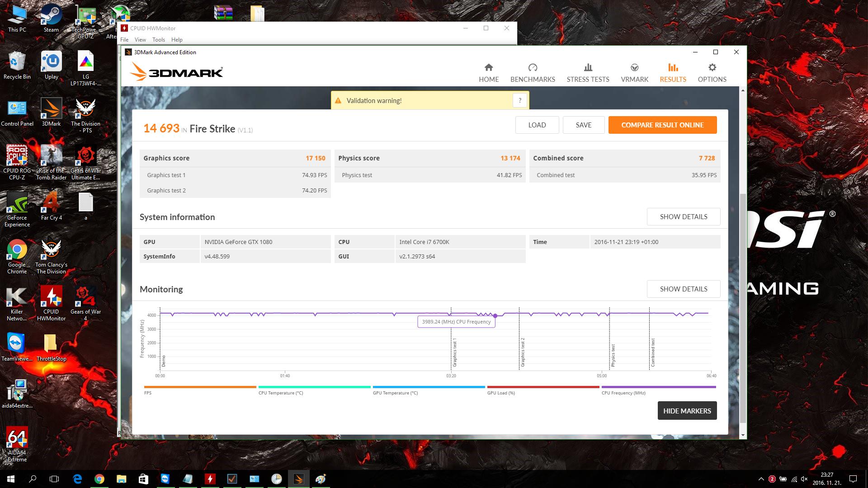The width and height of the screenshot is (868, 488).
Task: Select CPUID ROG CPU-Z desktop icon
Action: (17, 163)
